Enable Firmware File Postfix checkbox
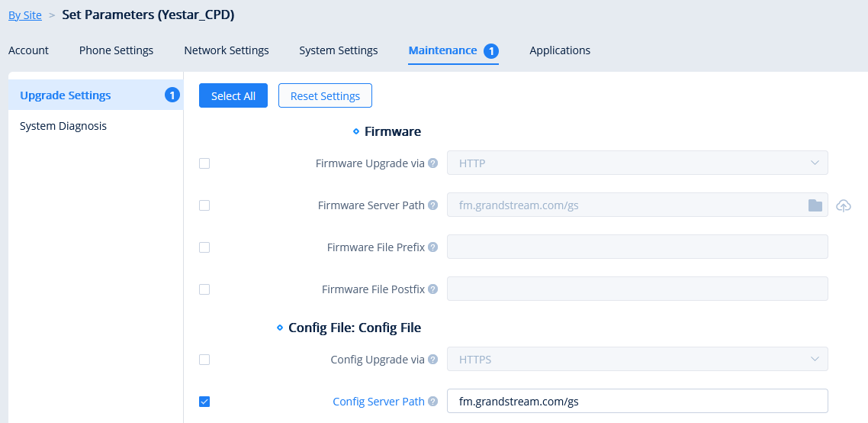The image size is (868, 423). coord(204,289)
